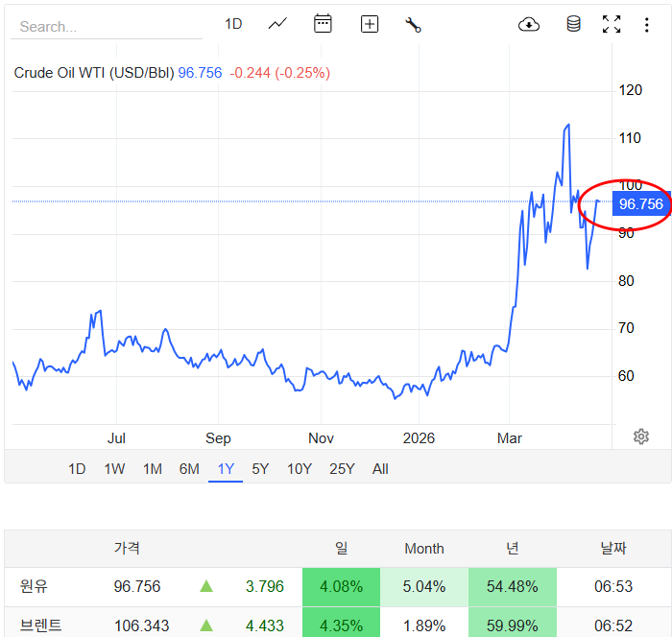Viewport: 672px width, 637px height.
Task: Open the three-dot more options menu
Action: coord(647,24)
